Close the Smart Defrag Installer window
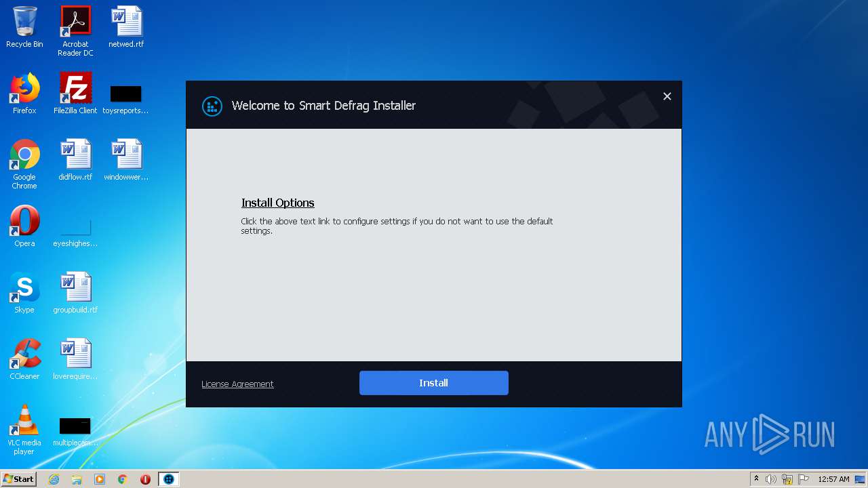Viewport: 868px width, 488px height. click(x=667, y=96)
